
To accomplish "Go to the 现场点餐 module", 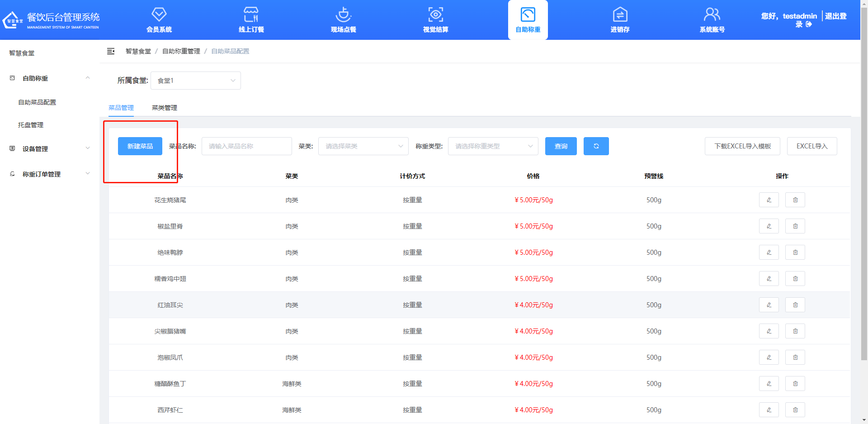I will pos(343,20).
